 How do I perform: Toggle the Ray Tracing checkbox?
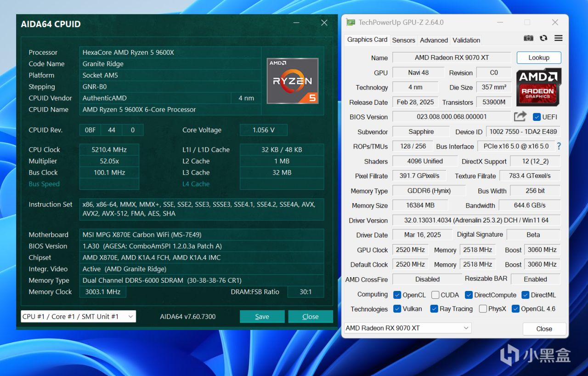[434, 309]
